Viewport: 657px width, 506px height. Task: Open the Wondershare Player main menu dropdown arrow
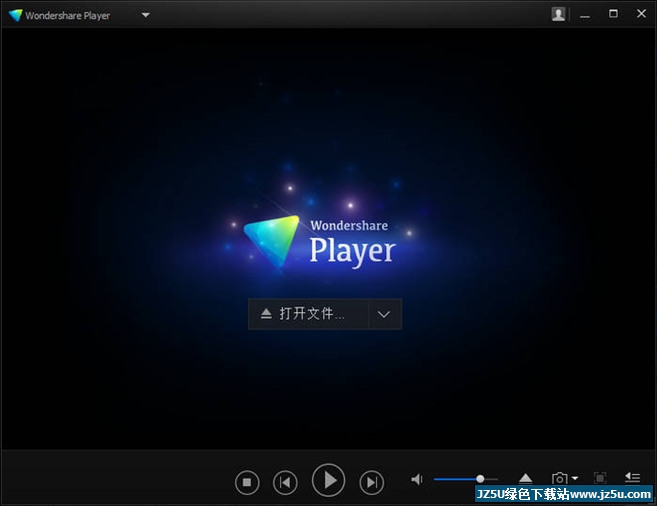click(145, 15)
